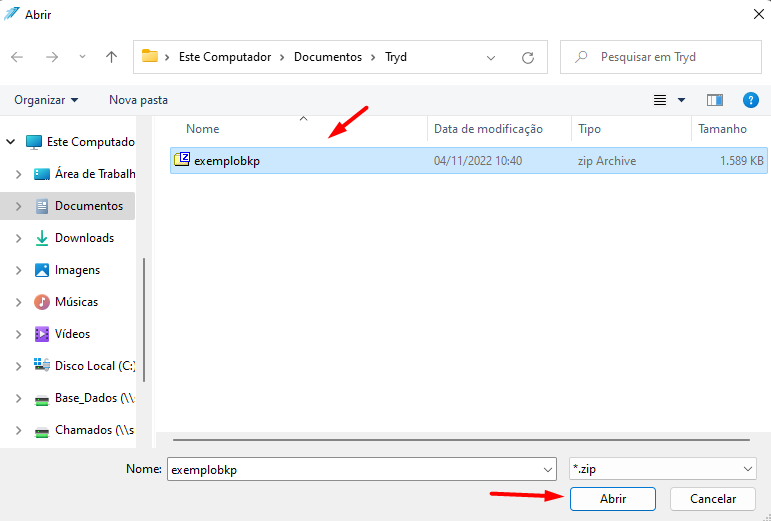
Task: Open the Músicas library
Action: [x=76, y=302]
